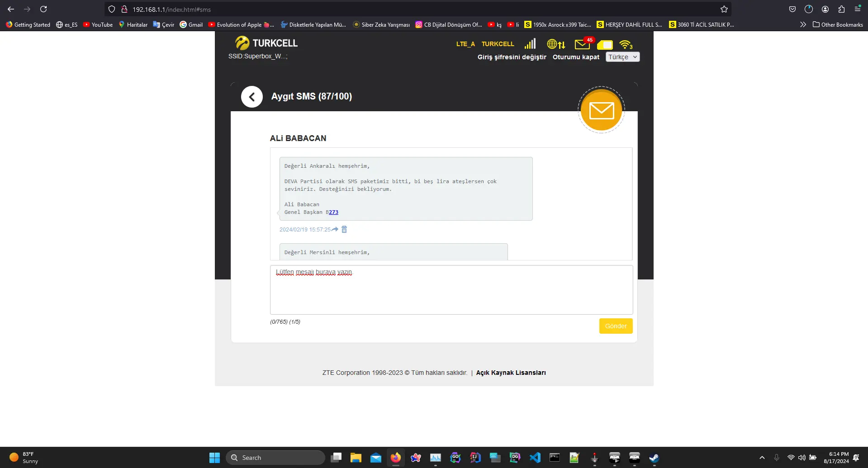This screenshot has height=468, width=868.
Task: Open the weather widget showing 83°F Sunny
Action: coord(24,458)
